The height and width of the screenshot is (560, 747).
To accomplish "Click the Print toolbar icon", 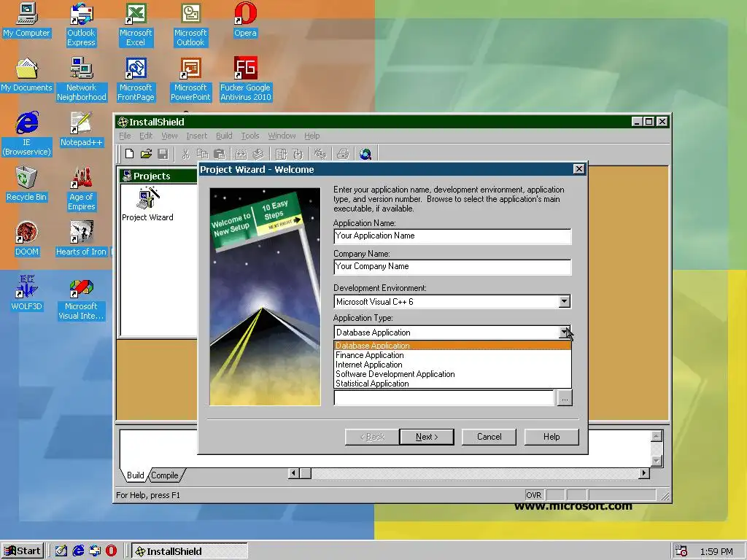I will [x=343, y=154].
